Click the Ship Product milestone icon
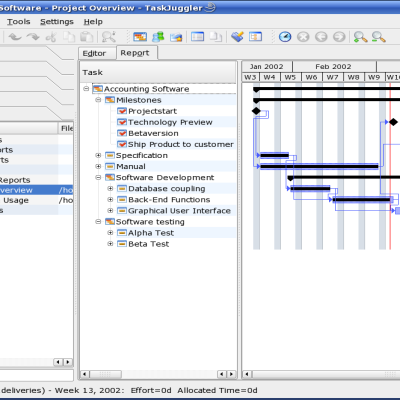 tap(122, 144)
